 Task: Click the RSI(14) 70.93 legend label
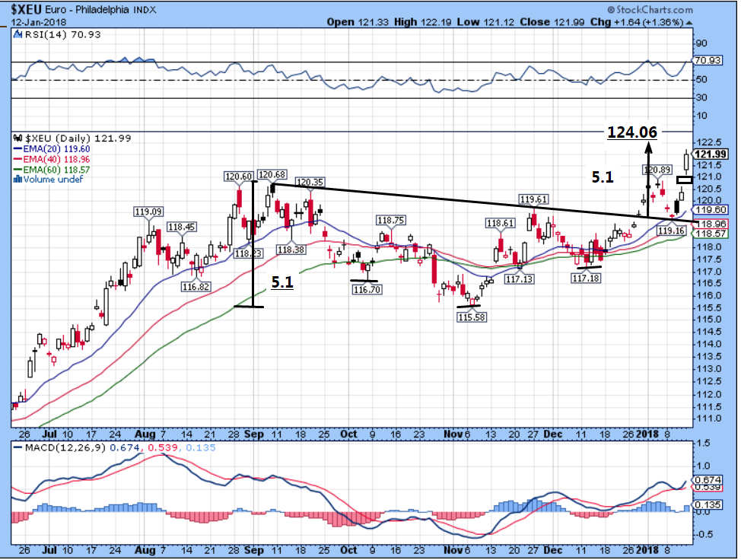click(x=62, y=34)
